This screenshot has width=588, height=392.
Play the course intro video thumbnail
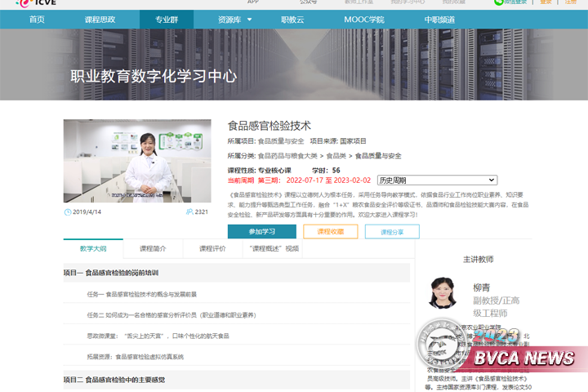pos(136,161)
